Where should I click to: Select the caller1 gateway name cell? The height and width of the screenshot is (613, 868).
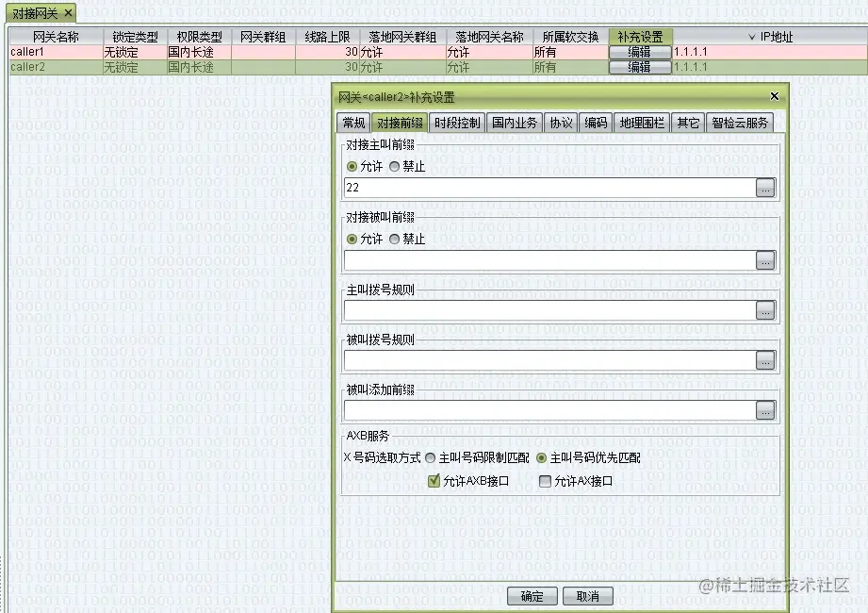pyautogui.click(x=56, y=52)
